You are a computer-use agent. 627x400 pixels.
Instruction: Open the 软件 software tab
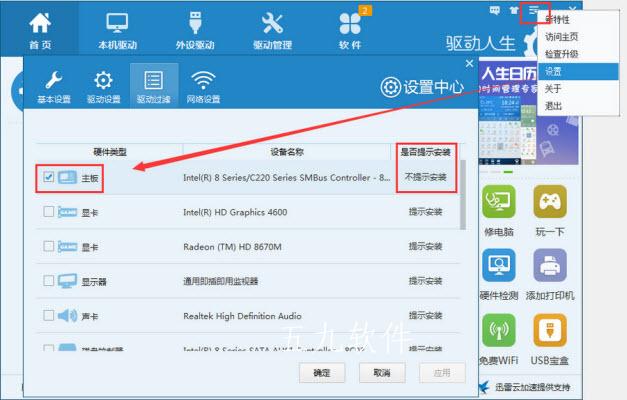click(350, 30)
